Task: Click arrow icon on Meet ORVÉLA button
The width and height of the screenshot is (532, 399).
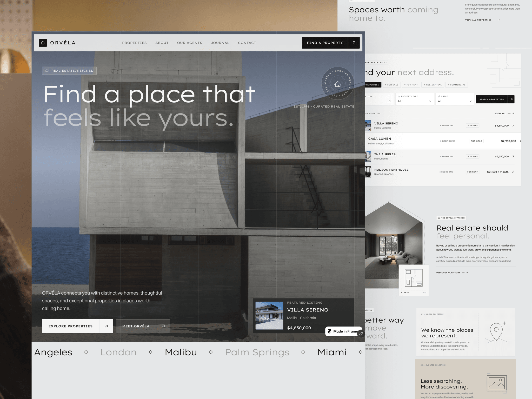Action: coord(163,326)
